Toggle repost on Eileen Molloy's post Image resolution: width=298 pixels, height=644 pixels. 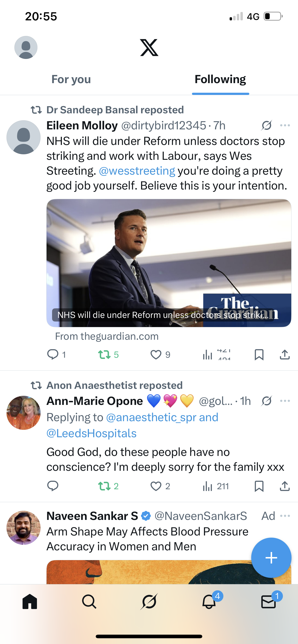click(x=104, y=355)
